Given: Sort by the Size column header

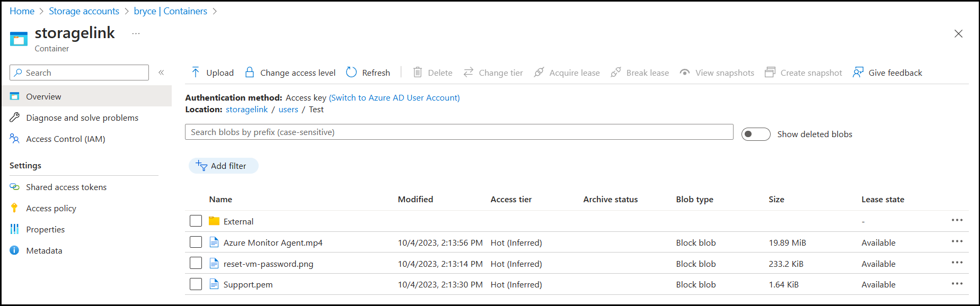Looking at the screenshot, I should click(776, 199).
